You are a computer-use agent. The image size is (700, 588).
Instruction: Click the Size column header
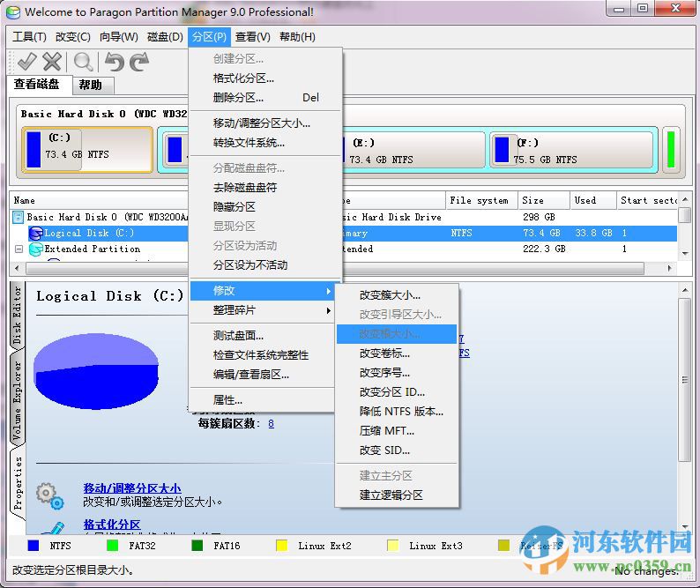543,200
